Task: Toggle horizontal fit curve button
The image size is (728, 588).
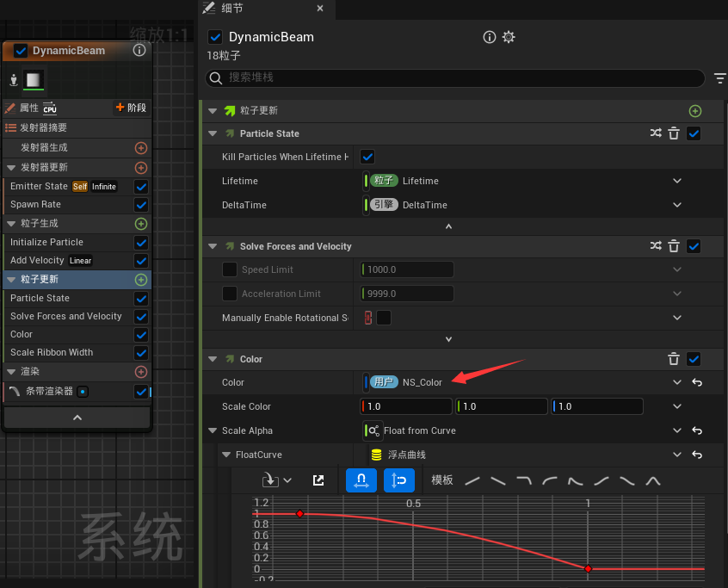Action: click(x=361, y=480)
